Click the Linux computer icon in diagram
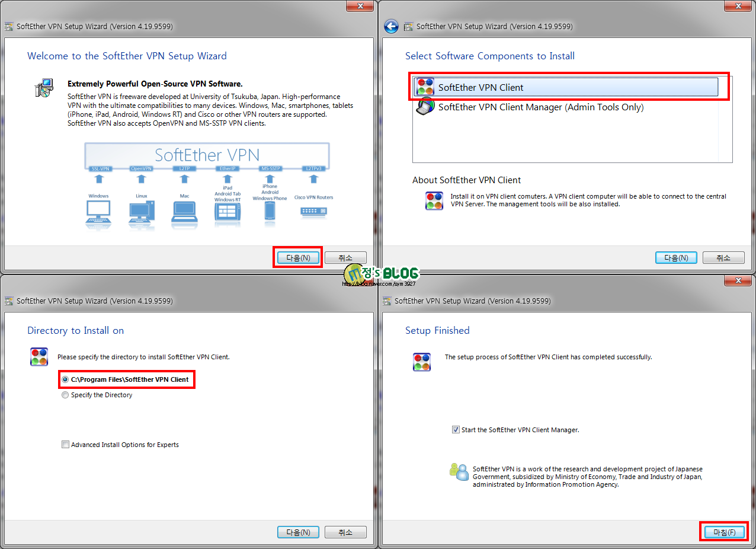Screen dimensions: 756x549 (x=141, y=214)
